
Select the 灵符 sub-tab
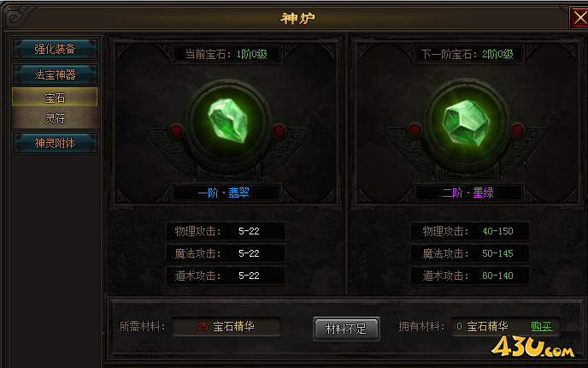pyautogui.click(x=55, y=118)
